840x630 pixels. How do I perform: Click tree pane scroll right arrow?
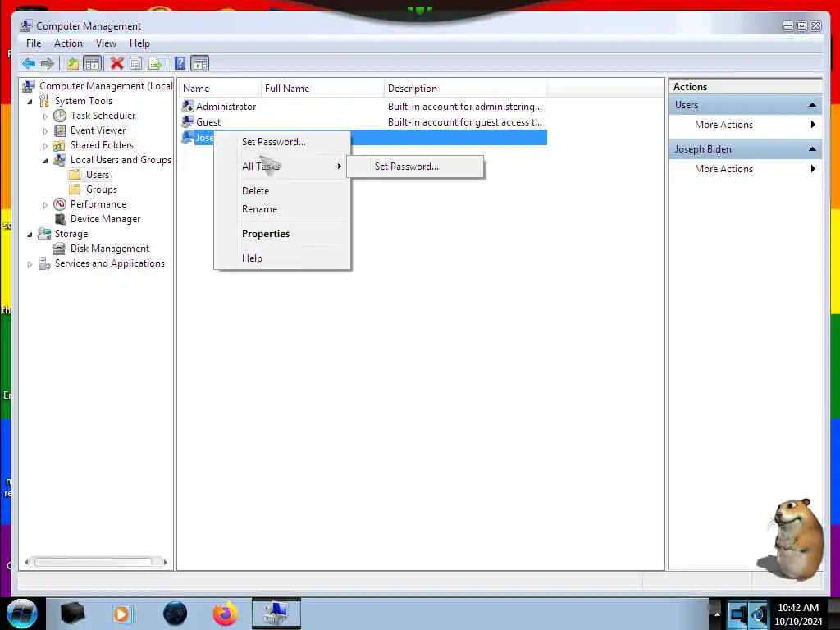[164, 562]
